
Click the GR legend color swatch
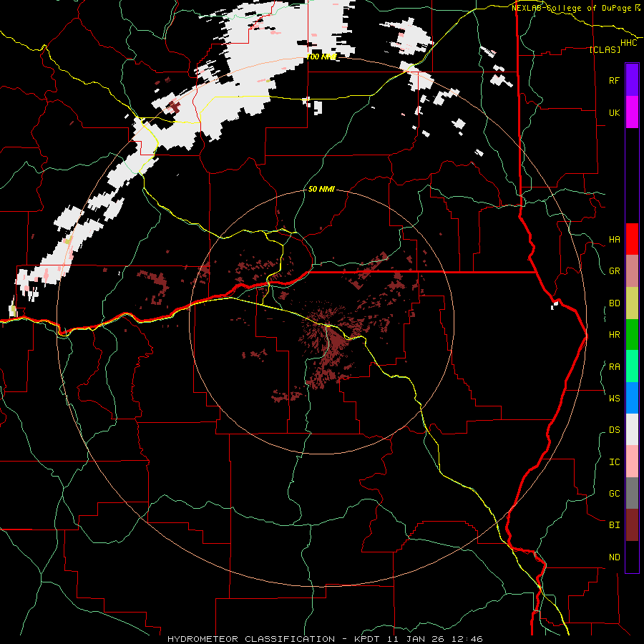pyautogui.click(x=632, y=271)
